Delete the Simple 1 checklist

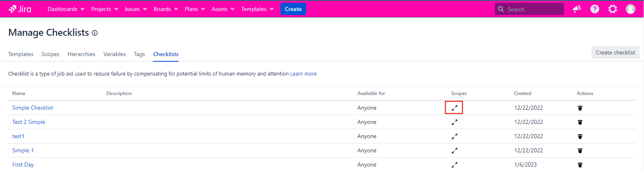click(x=580, y=151)
